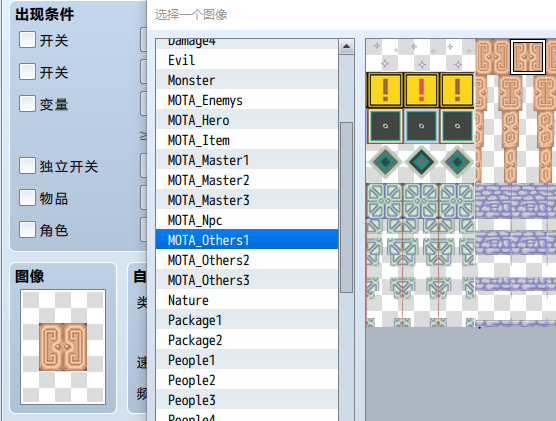This screenshot has width=556, height=421.
Task: Click the file list scrollbar thumb
Action: pos(346,207)
